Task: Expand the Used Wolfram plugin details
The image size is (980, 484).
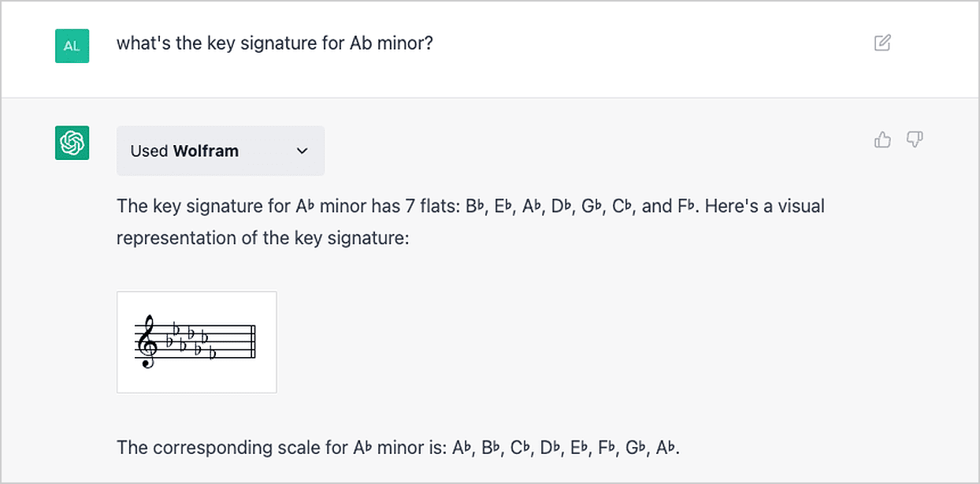Action: (220, 151)
